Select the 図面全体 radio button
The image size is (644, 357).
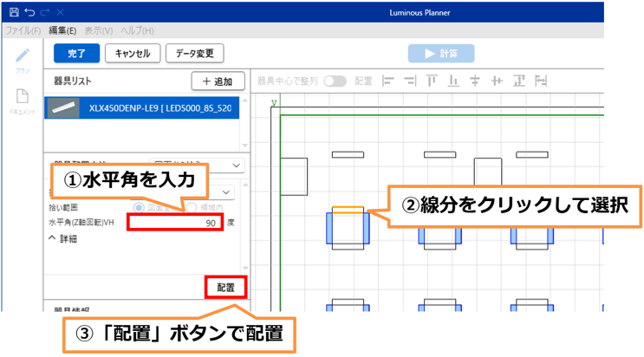(x=138, y=207)
